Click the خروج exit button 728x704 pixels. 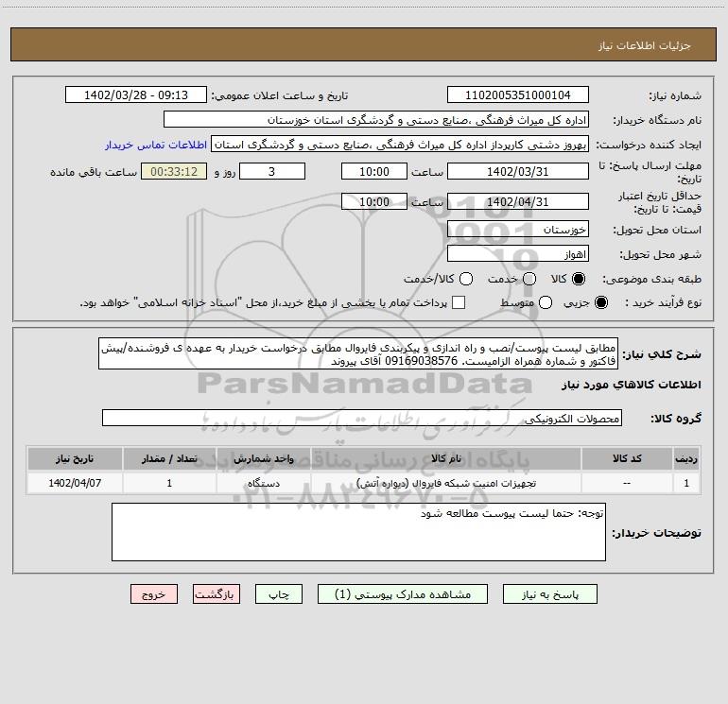pyautogui.click(x=154, y=594)
